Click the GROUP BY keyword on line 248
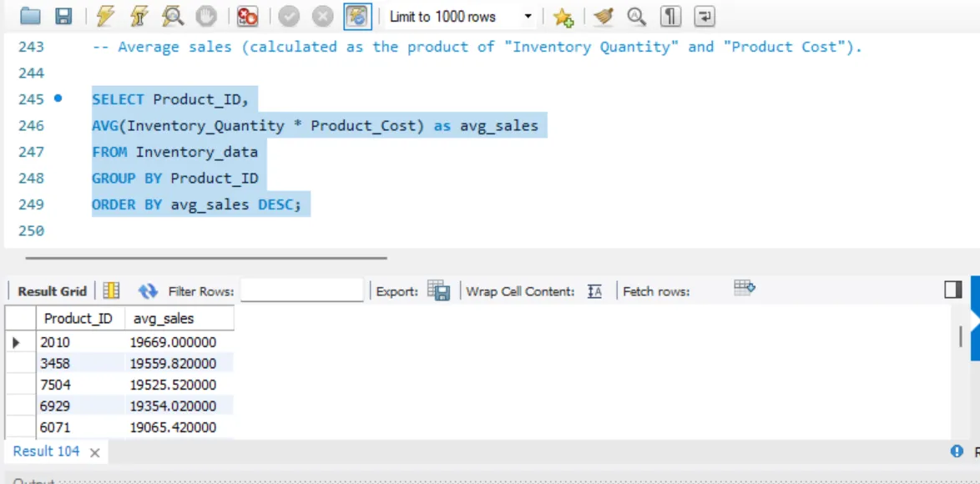980x484 pixels. (x=127, y=179)
